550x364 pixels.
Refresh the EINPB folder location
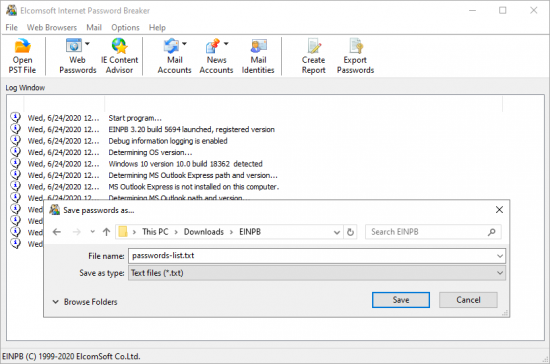(x=350, y=232)
